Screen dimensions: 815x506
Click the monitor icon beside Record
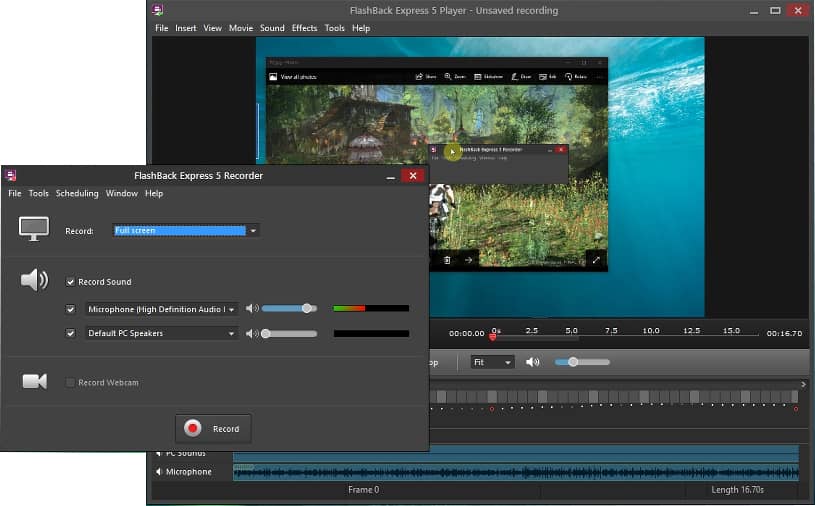pos(34,229)
